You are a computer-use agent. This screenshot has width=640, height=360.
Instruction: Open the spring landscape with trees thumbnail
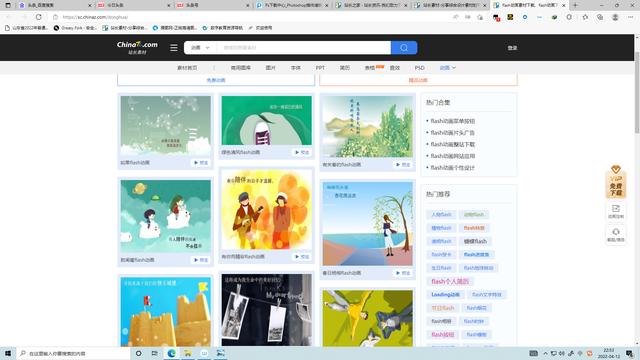click(x=367, y=127)
